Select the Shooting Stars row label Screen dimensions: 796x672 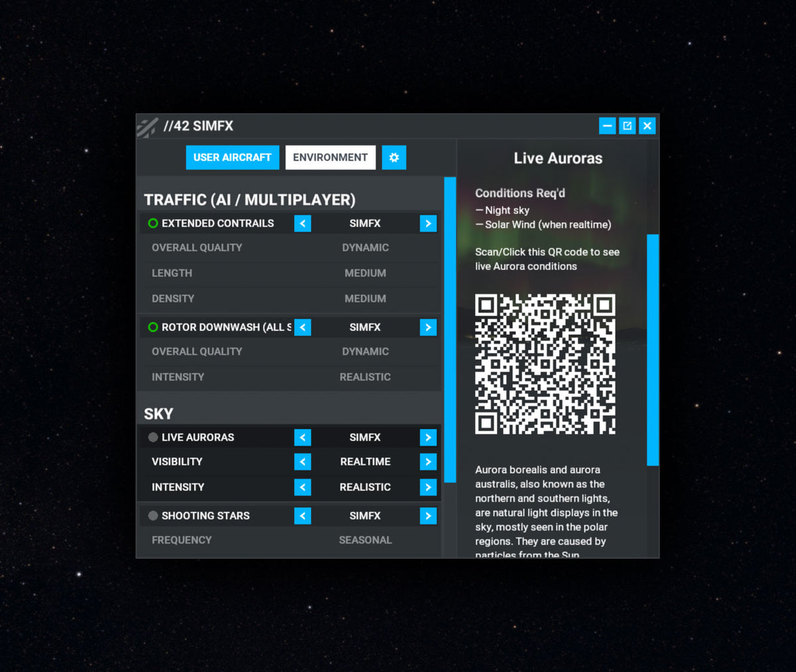pyautogui.click(x=206, y=515)
